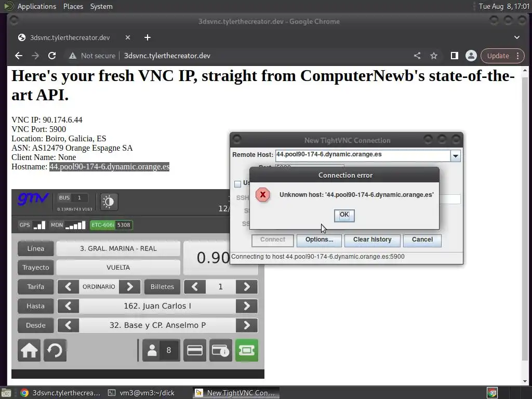Click the show desktop icon in taskbar

click(6, 393)
